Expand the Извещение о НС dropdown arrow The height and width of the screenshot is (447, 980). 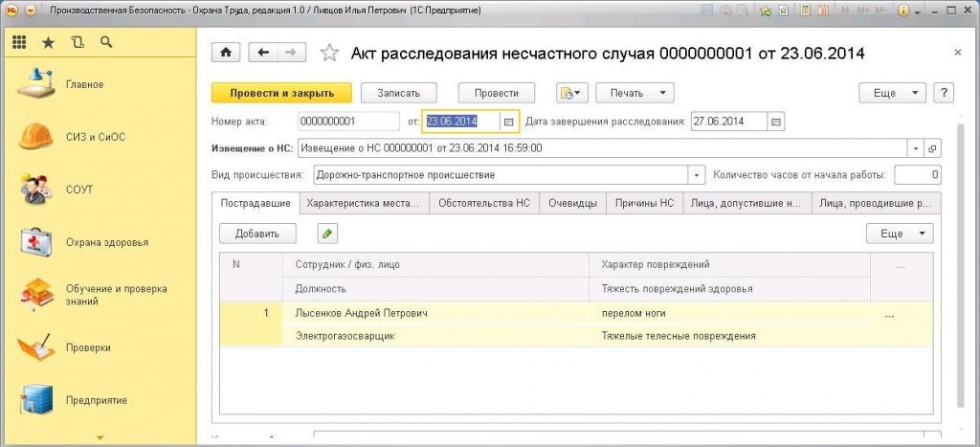916,148
